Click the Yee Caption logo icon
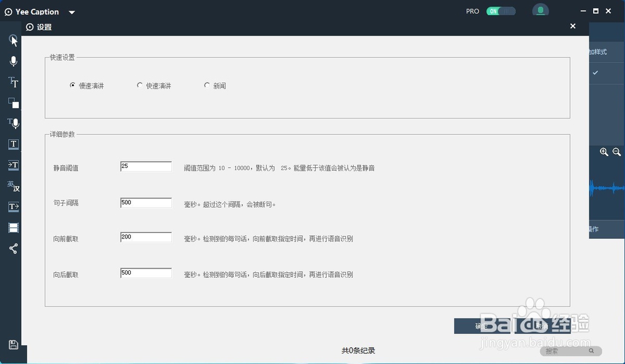 tap(8, 12)
